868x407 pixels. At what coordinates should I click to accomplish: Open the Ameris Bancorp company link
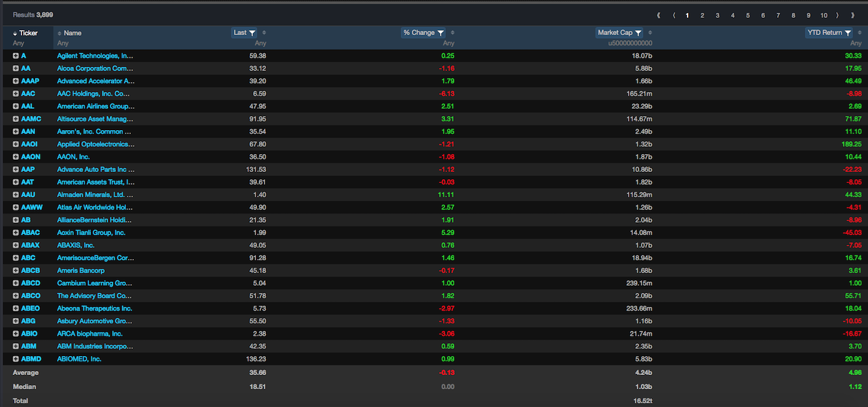point(81,271)
